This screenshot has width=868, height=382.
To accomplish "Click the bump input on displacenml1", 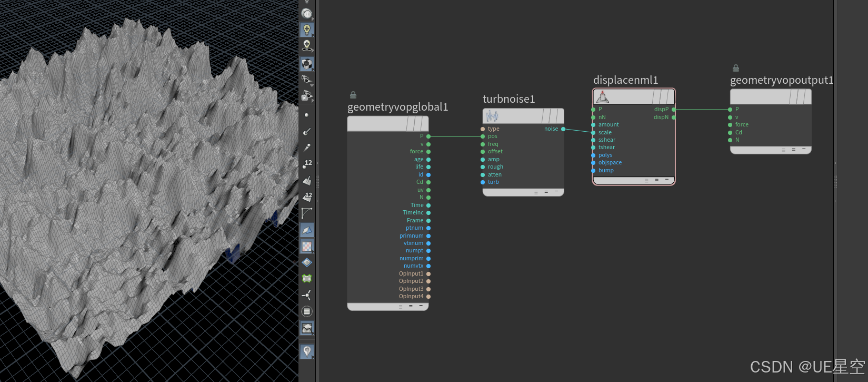I will coord(593,171).
